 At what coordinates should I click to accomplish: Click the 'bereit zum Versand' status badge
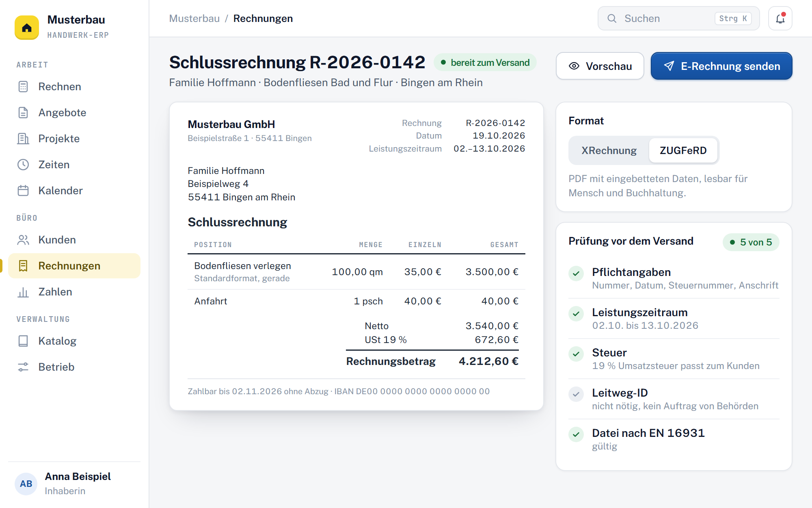[x=485, y=63]
